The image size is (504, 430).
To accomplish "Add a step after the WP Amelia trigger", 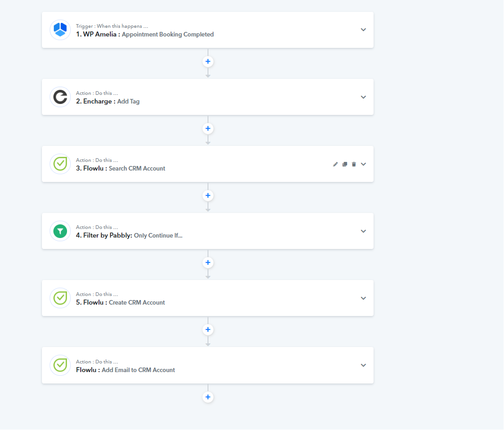I will [208, 62].
